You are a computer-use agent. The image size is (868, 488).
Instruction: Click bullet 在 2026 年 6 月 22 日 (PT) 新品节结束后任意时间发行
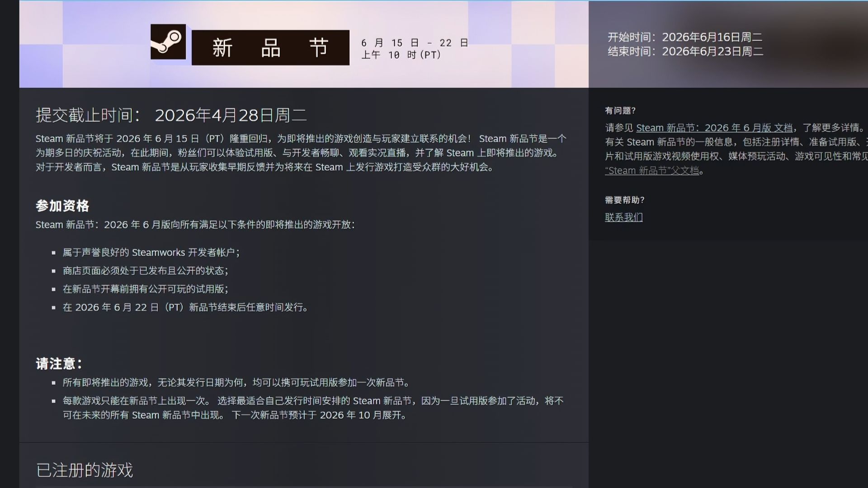coord(186,307)
